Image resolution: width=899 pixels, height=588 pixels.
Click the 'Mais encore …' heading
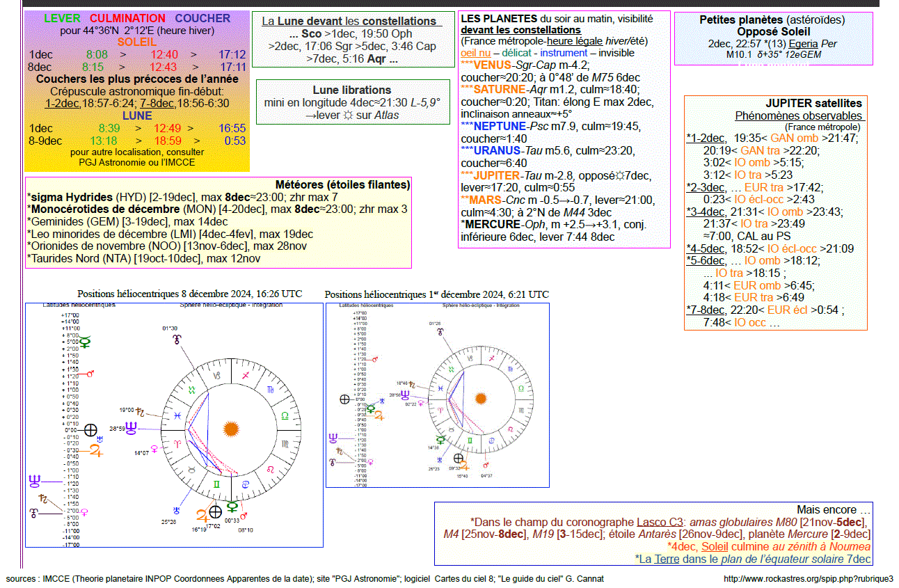(834, 509)
